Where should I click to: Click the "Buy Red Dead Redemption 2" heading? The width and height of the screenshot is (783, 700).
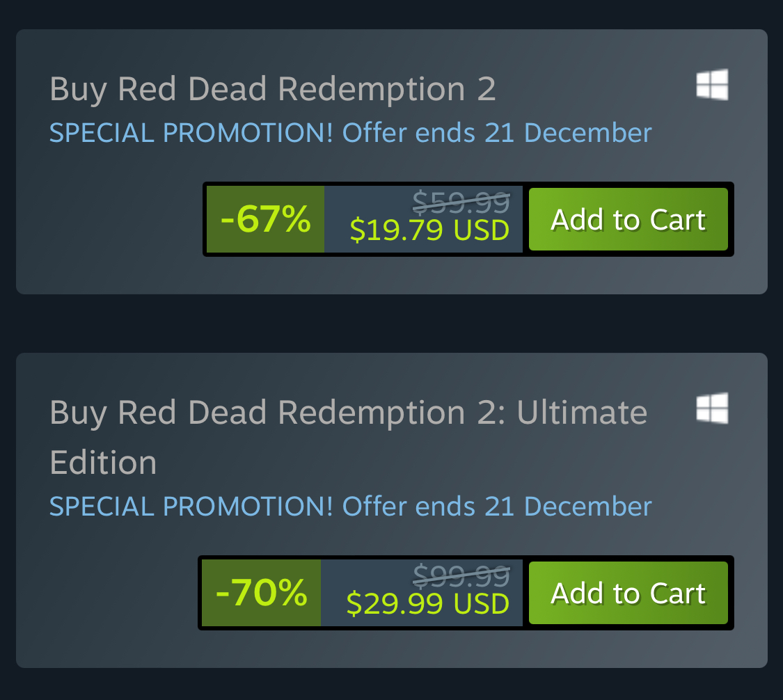coord(272,89)
